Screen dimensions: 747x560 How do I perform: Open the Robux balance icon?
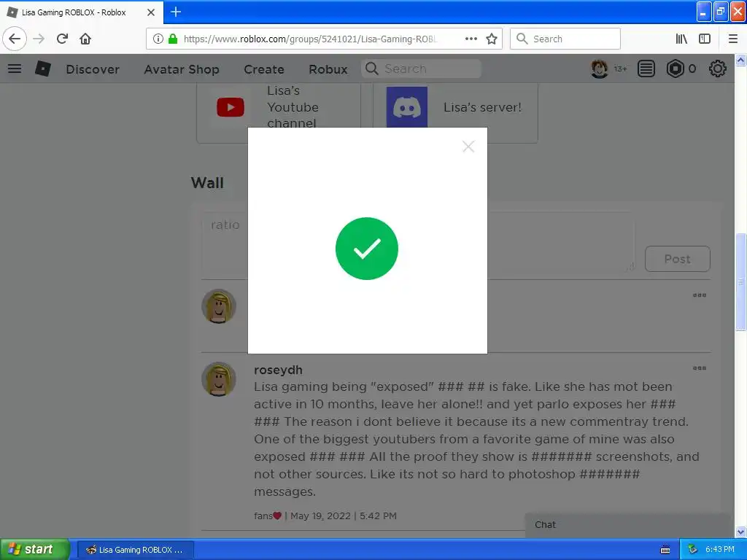[x=675, y=69]
